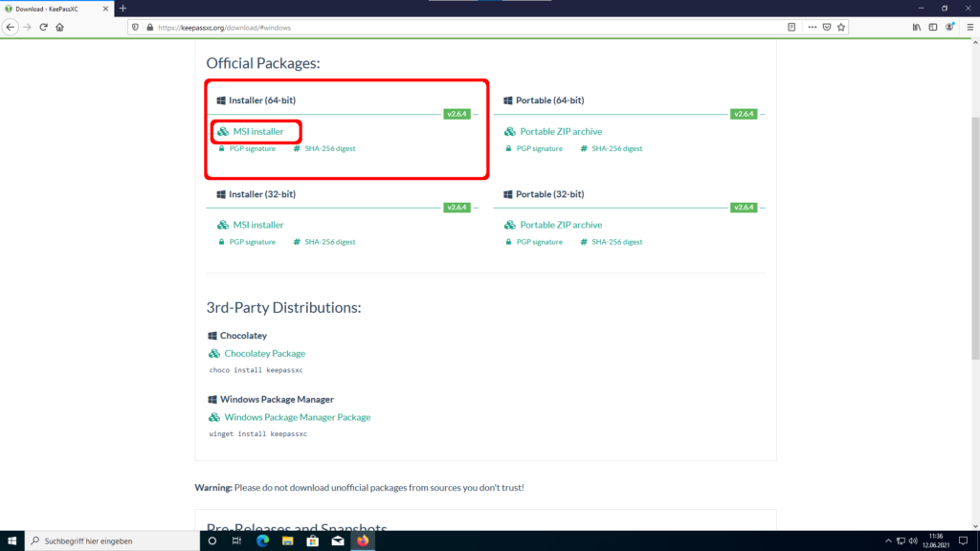Download the 64-bit MSI installer
Screen dimensions: 980x551
[x=258, y=131]
